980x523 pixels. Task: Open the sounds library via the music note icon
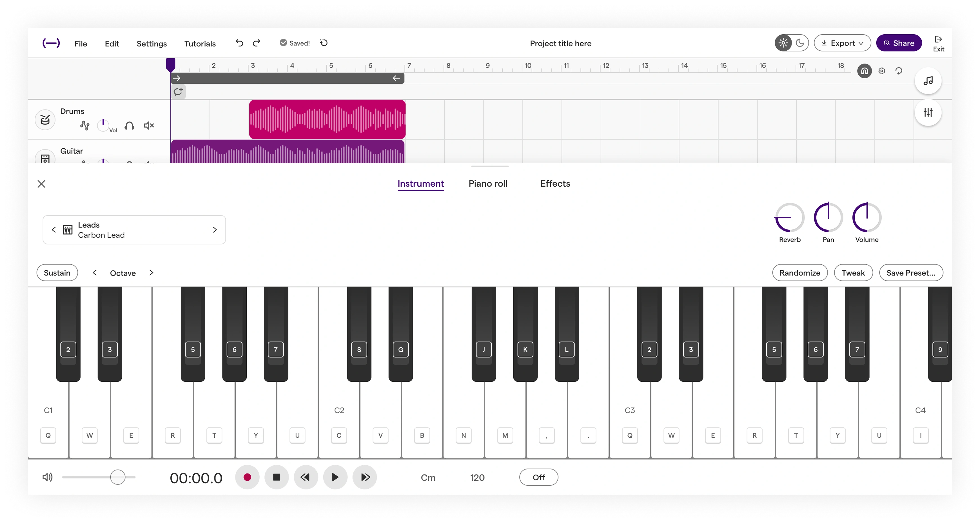pos(928,81)
